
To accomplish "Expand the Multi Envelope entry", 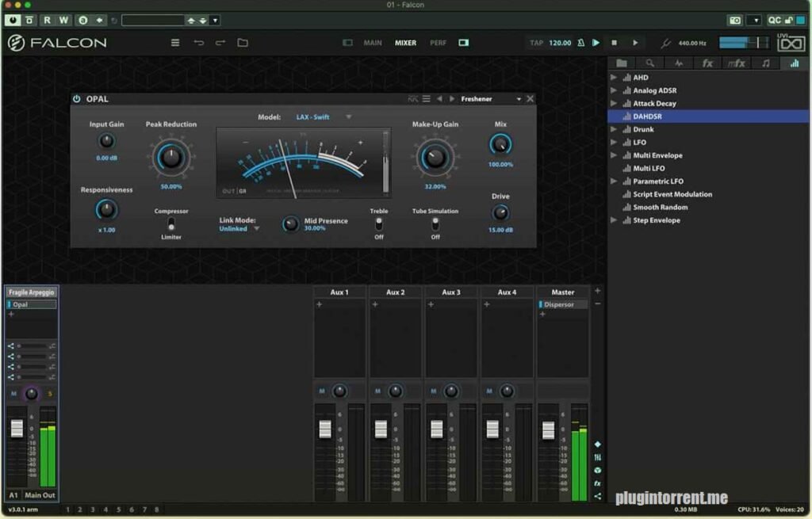I will point(614,155).
